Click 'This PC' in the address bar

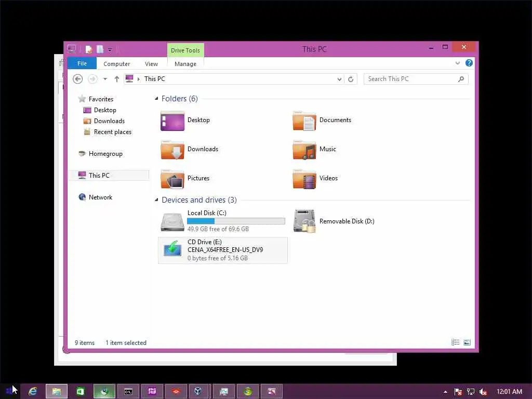click(154, 79)
